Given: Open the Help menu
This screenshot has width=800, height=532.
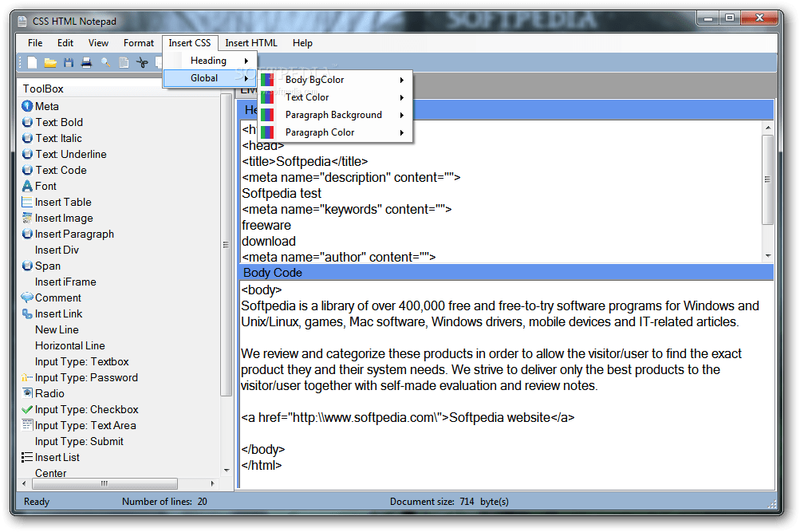Looking at the screenshot, I should (x=302, y=43).
